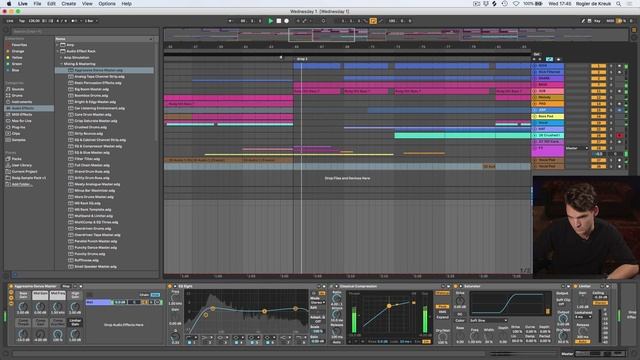The image size is (640, 360).
Task: Open macOS Spotlight search icon
Action: [619, 4]
